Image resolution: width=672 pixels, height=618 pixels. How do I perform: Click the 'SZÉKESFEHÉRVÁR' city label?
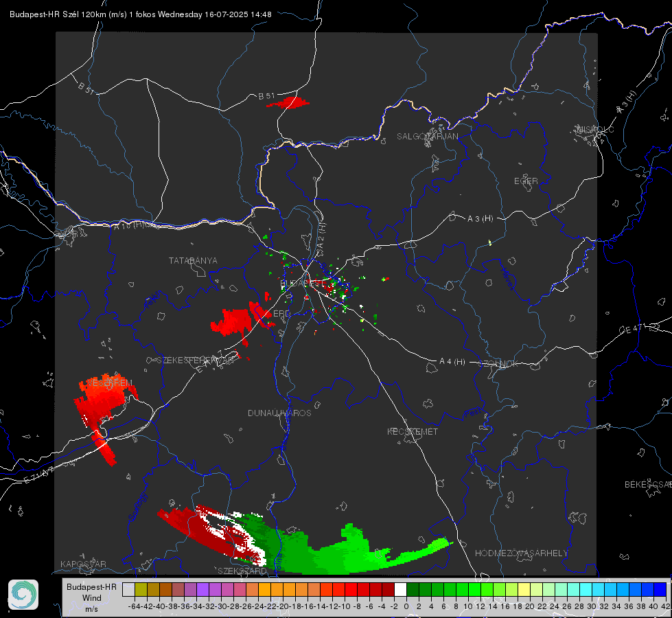(x=197, y=360)
